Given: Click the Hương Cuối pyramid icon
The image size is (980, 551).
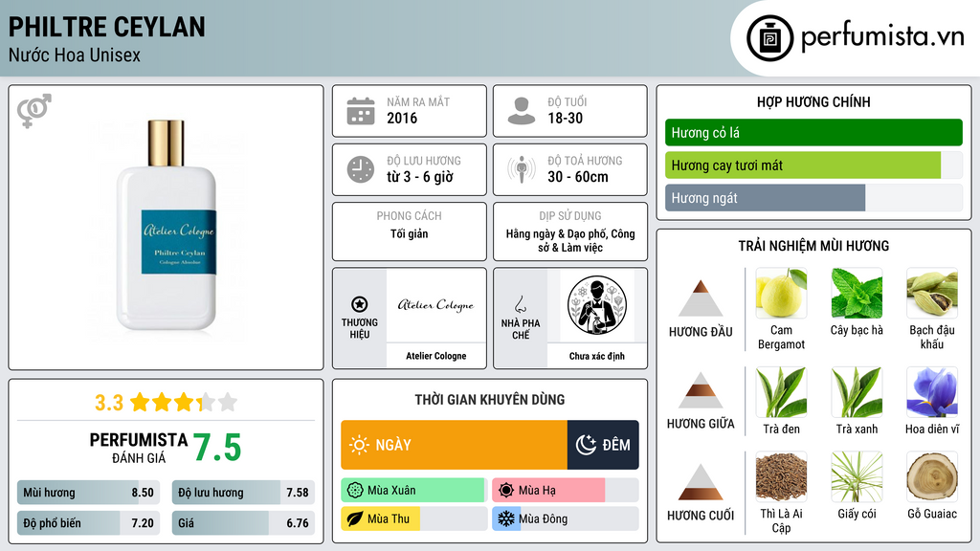Looking at the screenshot, I should (x=701, y=482).
